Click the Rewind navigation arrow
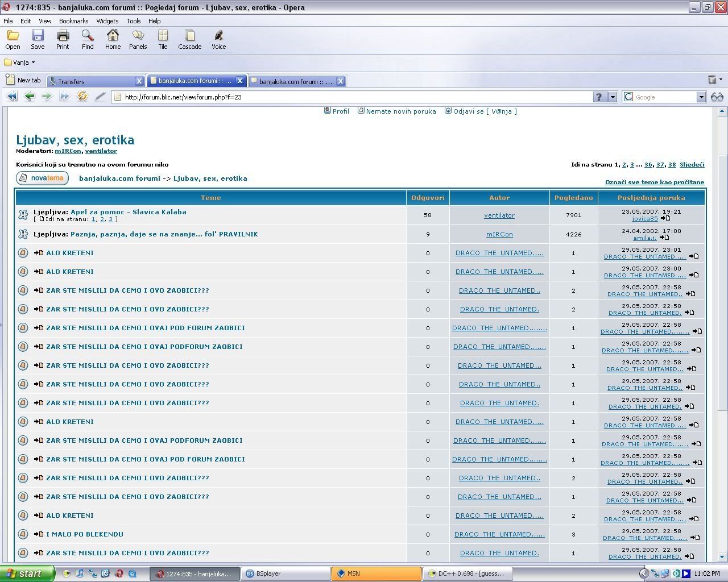The height and width of the screenshot is (582, 728). tap(12, 97)
